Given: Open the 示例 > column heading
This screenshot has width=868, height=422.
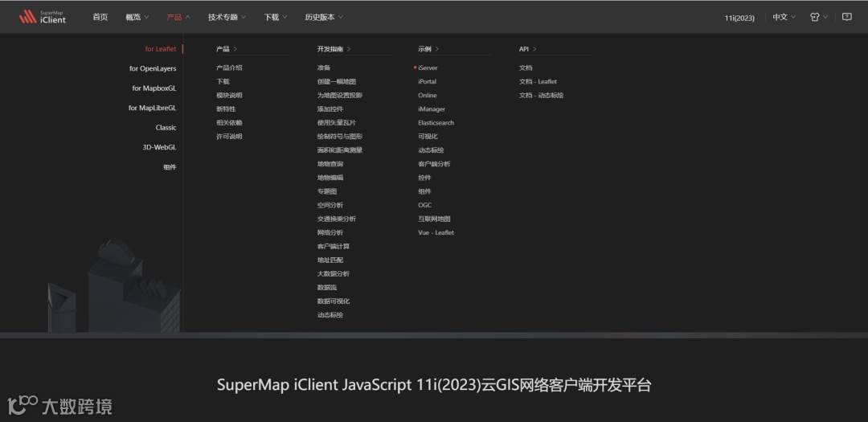Looking at the screenshot, I should click(428, 49).
